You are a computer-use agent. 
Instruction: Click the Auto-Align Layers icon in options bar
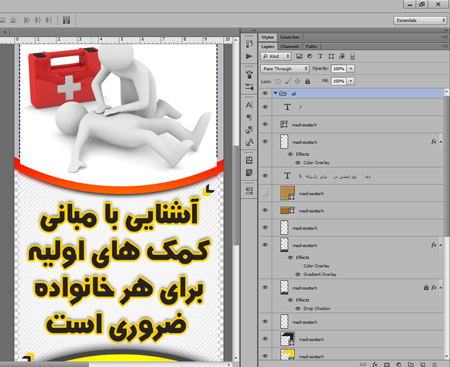(x=66, y=20)
